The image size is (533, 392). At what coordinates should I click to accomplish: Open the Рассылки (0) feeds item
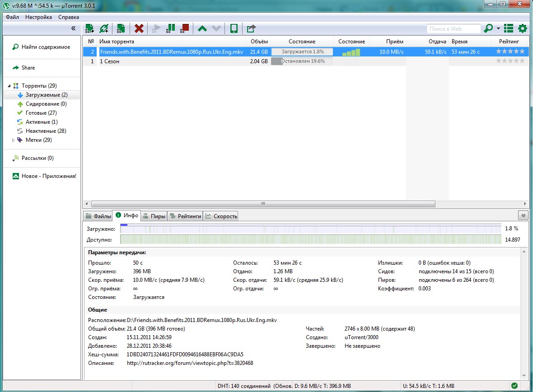(33, 158)
